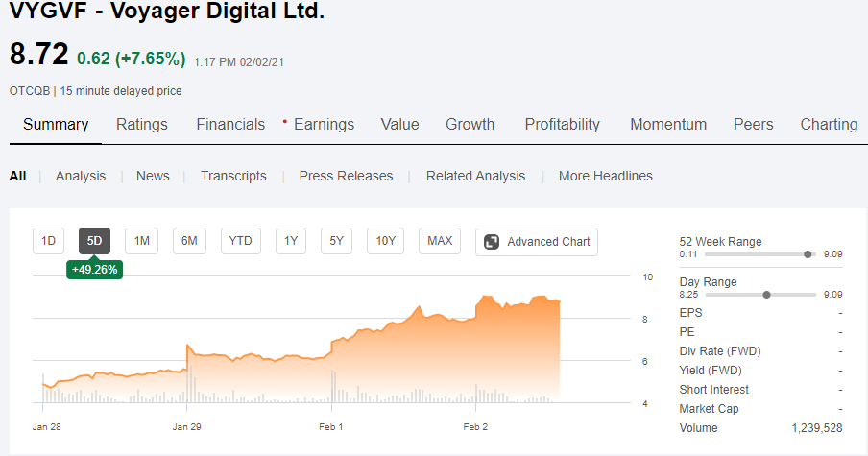This screenshot has width=868, height=456.
Task: Click the Advanced Chart button label
Action: point(548,242)
